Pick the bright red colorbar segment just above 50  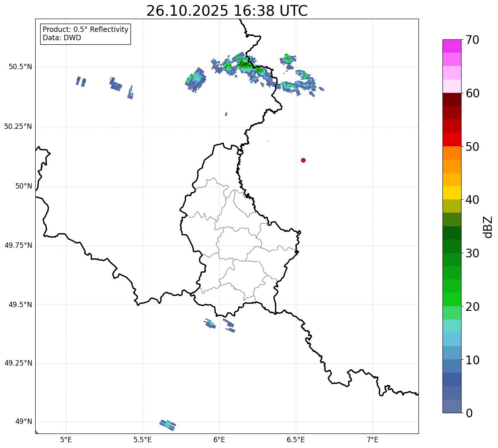[452, 140]
